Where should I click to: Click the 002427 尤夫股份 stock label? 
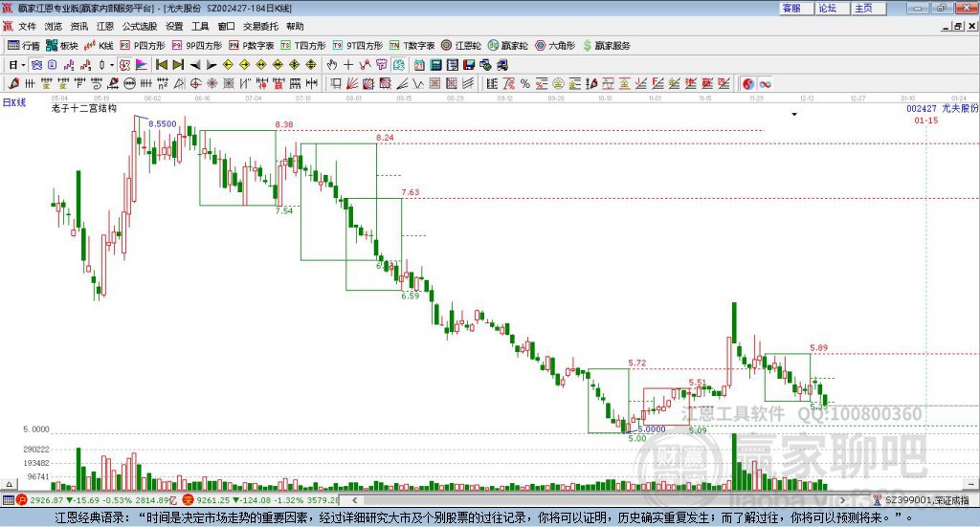pyautogui.click(x=942, y=108)
